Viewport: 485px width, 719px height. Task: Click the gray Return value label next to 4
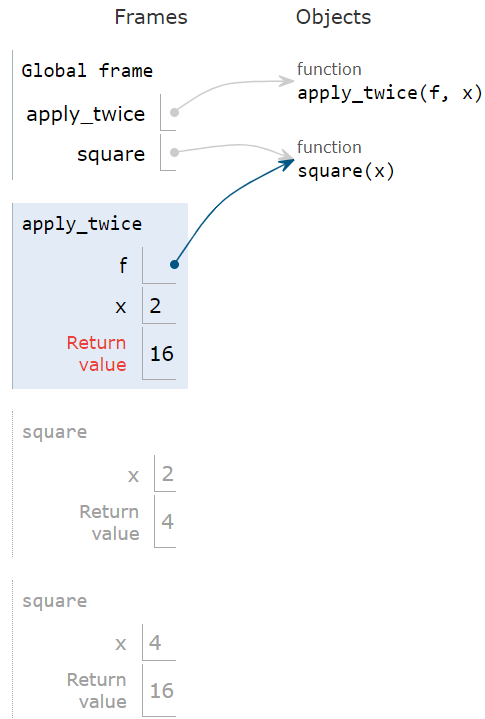coord(109,522)
